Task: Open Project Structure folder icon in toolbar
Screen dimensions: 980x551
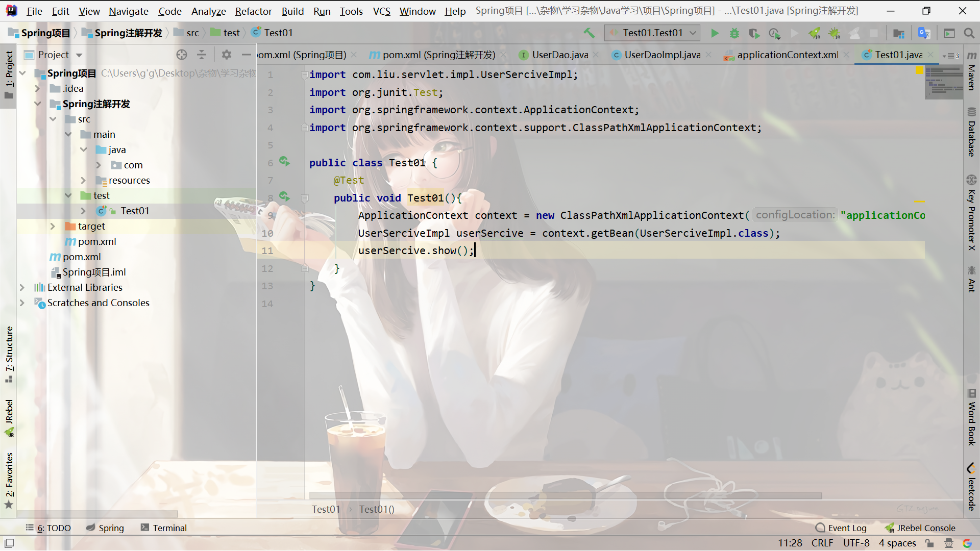Action: (899, 33)
